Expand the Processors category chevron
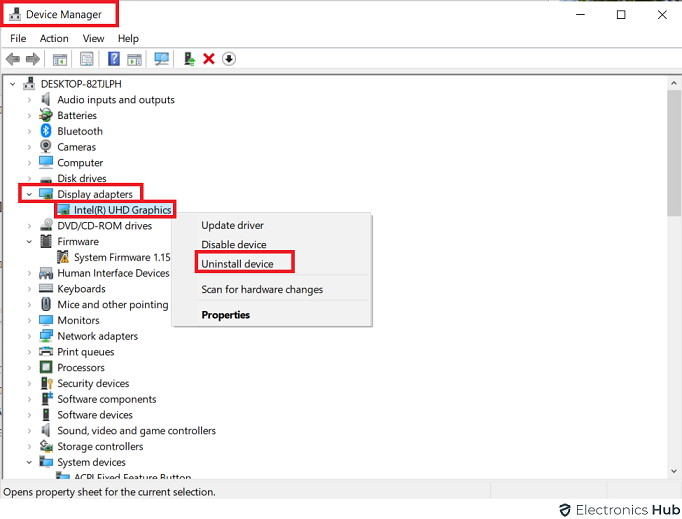The height and width of the screenshot is (519, 682). point(29,368)
